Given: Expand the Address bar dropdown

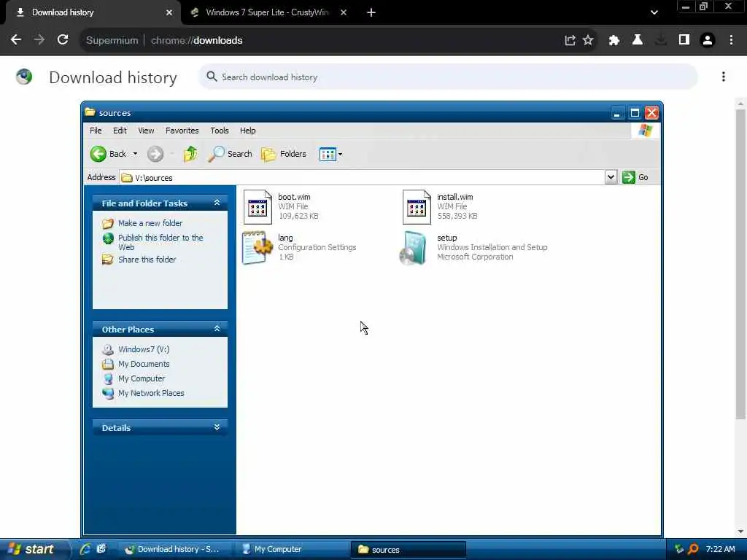Looking at the screenshot, I should click(611, 177).
